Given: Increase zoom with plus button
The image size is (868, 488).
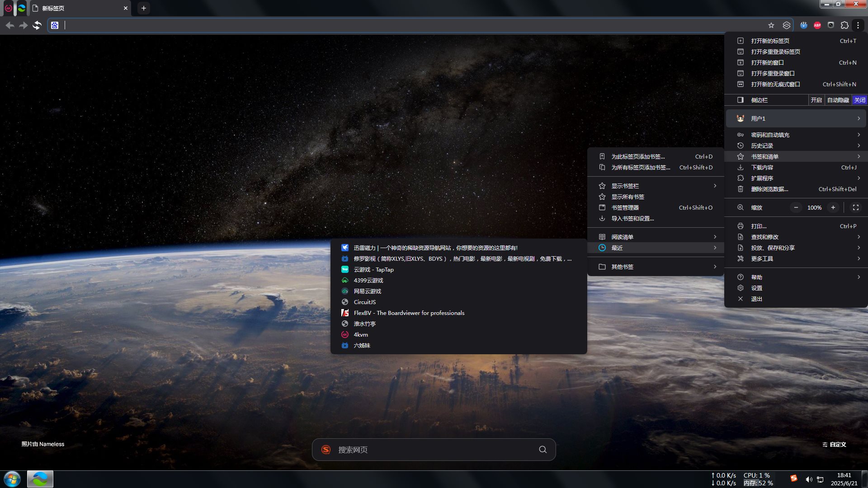Looking at the screenshot, I should coord(833,208).
